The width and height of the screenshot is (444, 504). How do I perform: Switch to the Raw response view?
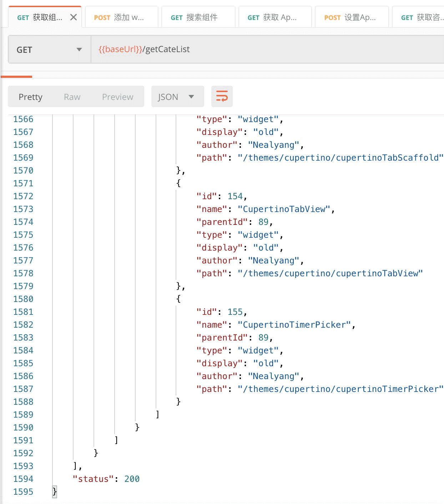pos(72,97)
